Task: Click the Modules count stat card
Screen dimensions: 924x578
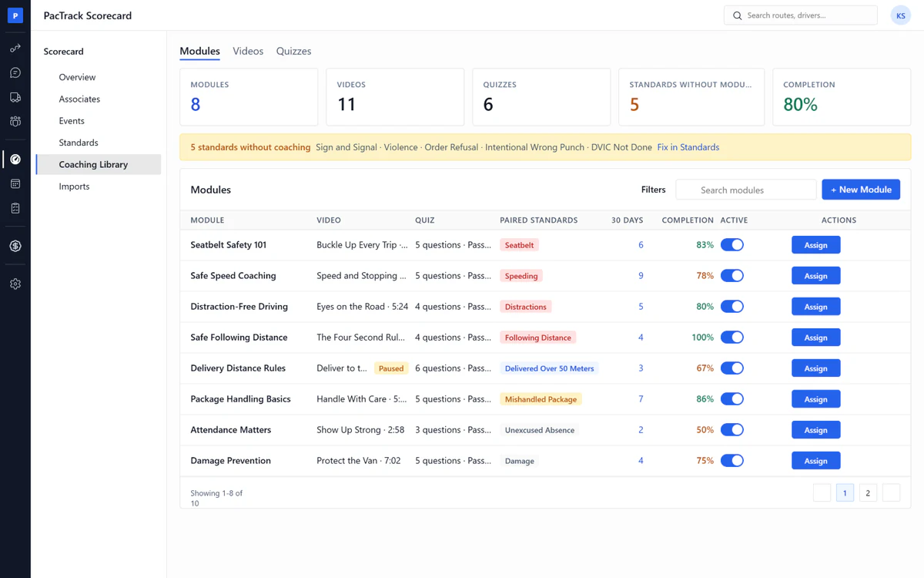Action: (249, 97)
